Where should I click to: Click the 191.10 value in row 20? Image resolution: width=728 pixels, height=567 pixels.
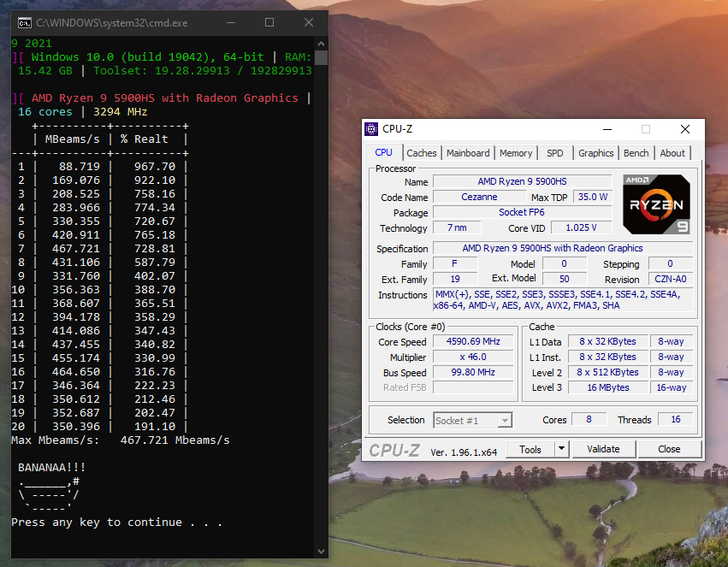click(x=155, y=427)
